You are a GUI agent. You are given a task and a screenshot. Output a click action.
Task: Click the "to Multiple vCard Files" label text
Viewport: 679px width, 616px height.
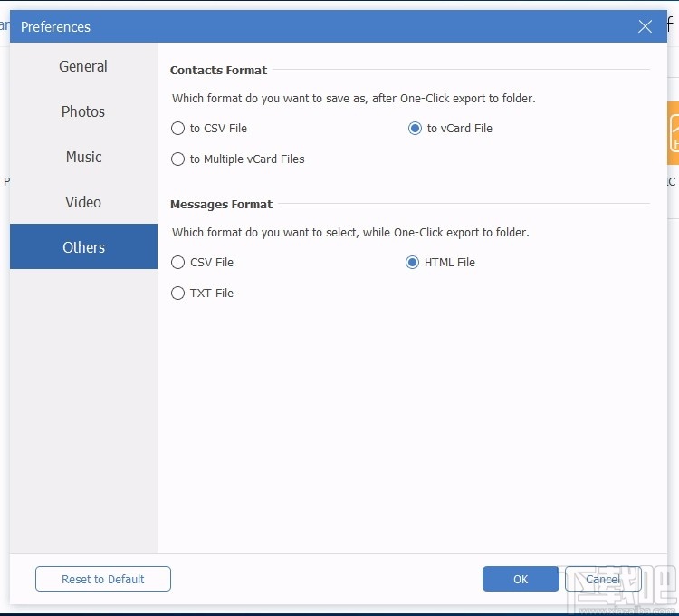(x=247, y=159)
